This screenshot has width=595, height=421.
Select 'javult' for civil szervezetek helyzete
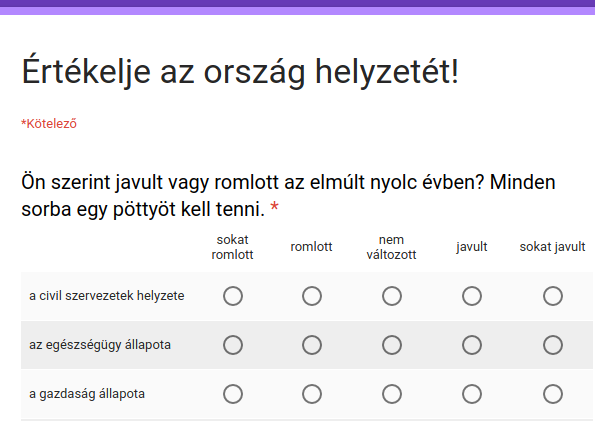(472, 296)
